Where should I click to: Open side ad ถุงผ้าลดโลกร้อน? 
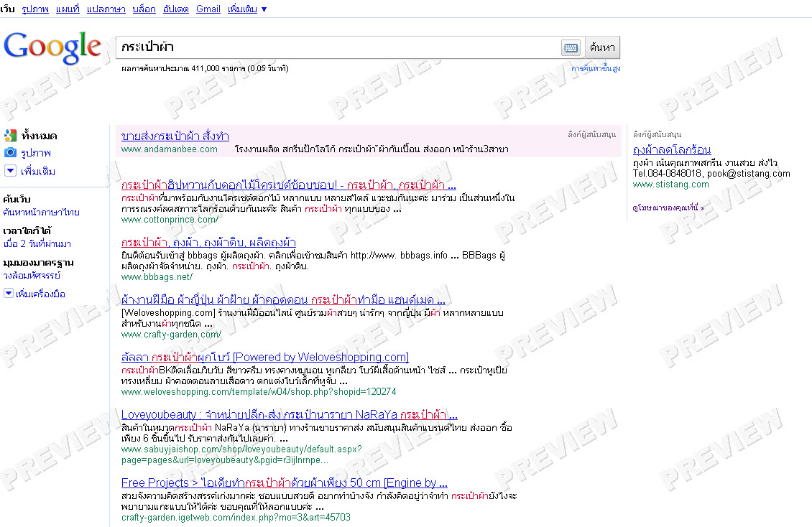(672, 150)
